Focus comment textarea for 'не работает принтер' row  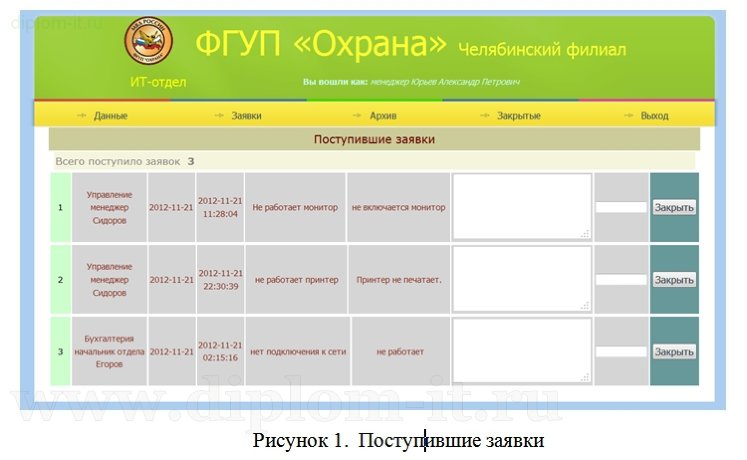tap(522, 279)
